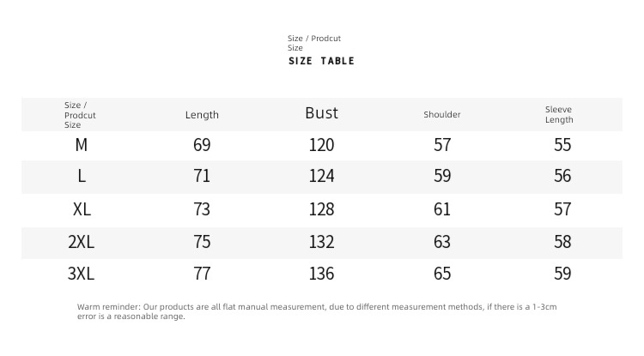The image size is (644, 356).
Task: Select the M size row label
Action: click(82, 145)
